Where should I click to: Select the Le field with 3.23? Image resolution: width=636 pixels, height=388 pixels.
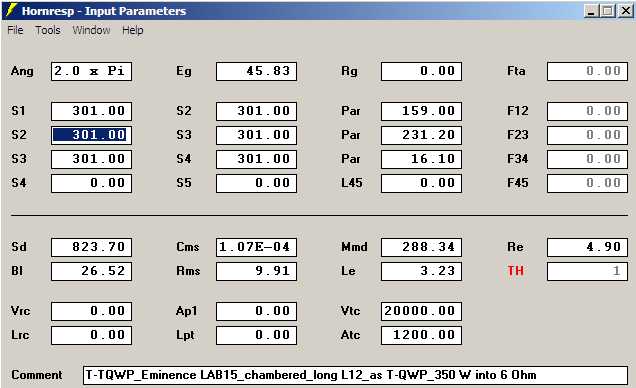(x=421, y=271)
